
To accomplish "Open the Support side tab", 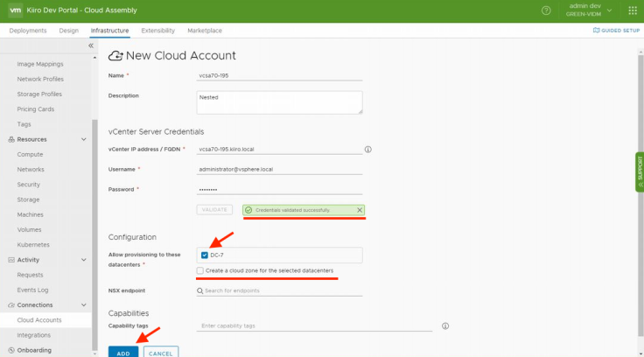I will pos(640,172).
